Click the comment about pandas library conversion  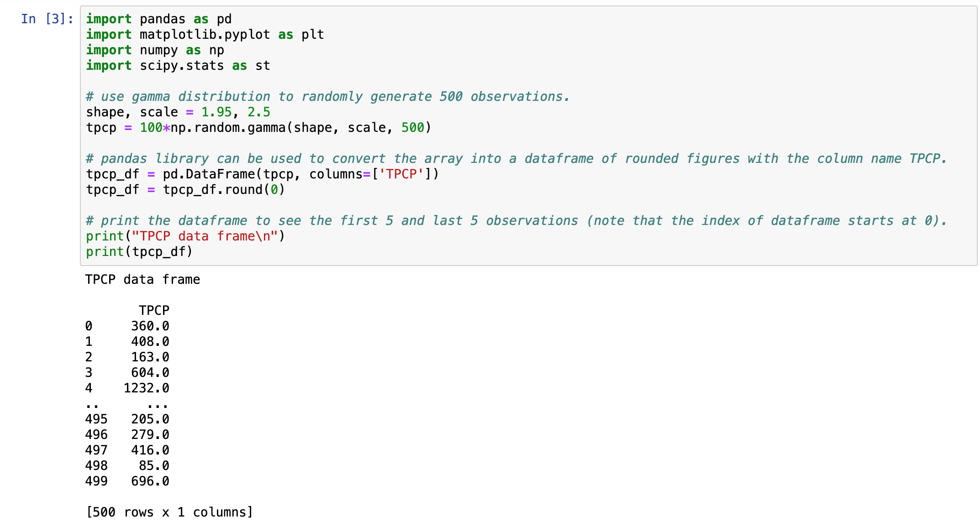(516, 159)
